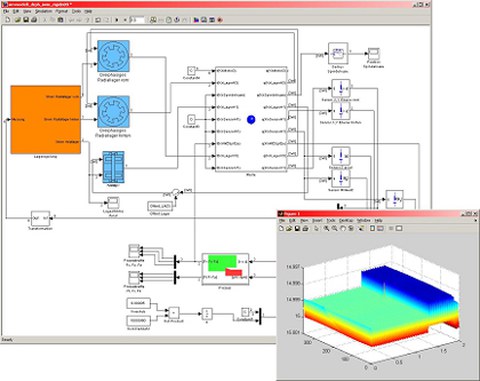This screenshot has width=480, height=381.
Task: Click the simulation stop time field
Action: [137, 20]
